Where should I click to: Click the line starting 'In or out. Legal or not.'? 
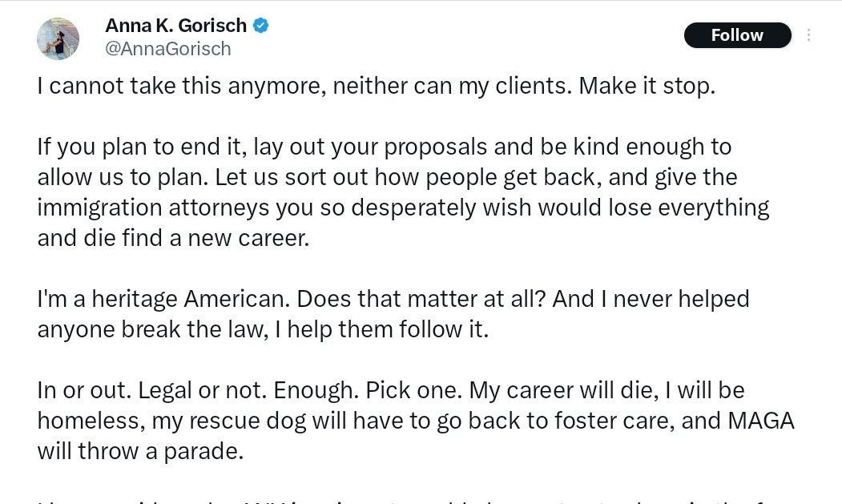tap(391, 391)
